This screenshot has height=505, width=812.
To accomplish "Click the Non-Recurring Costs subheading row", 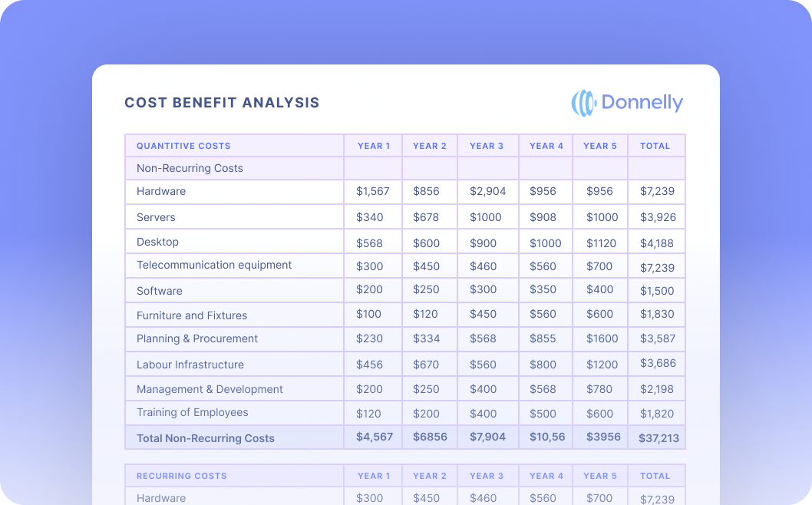I will coord(190,168).
